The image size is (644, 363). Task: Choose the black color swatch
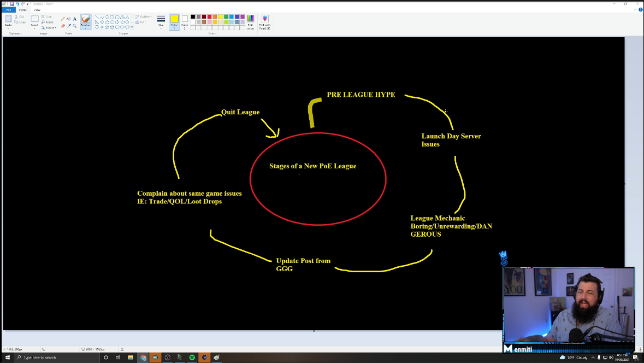(193, 16)
